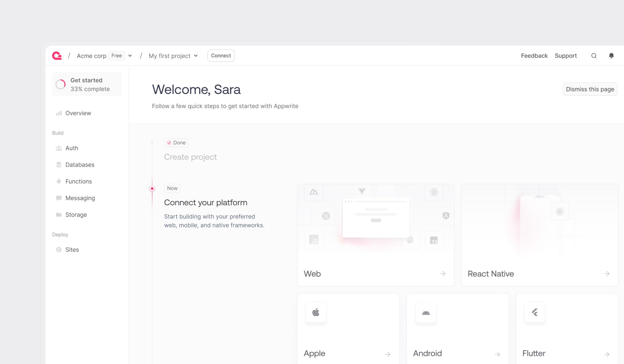Open Functions in the sidebar
Image resolution: width=624 pixels, height=364 pixels.
coord(78,181)
